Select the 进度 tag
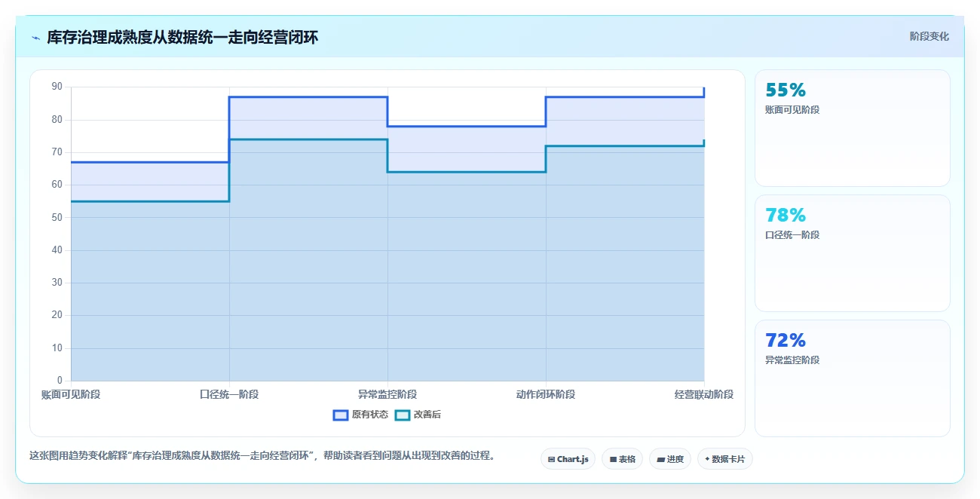The image size is (980, 499). click(x=670, y=459)
